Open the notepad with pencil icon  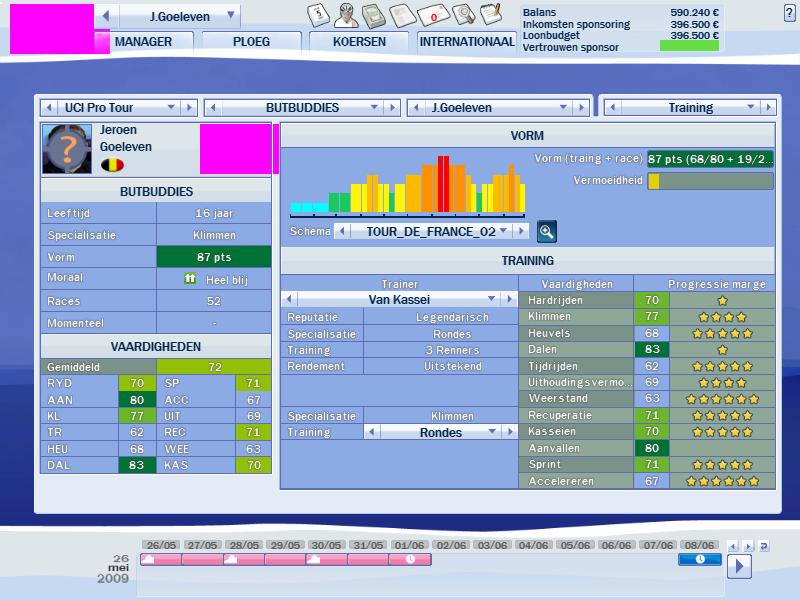click(x=490, y=15)
